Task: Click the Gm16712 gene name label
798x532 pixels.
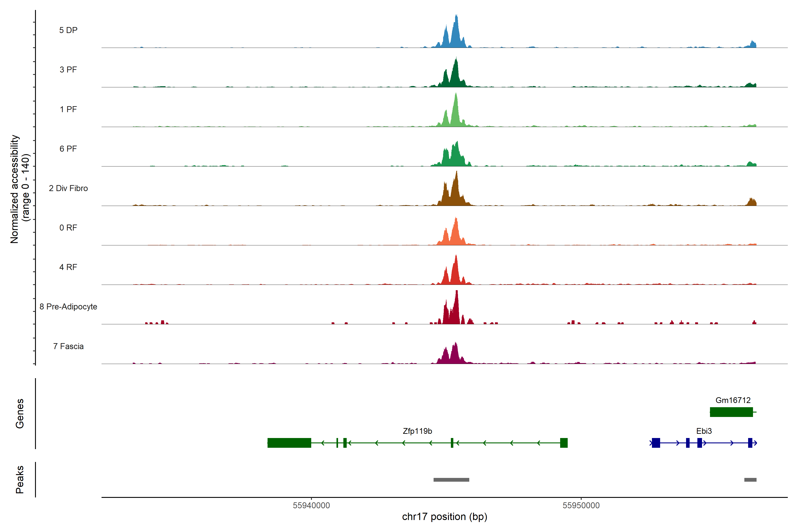Action: (733, 400)
